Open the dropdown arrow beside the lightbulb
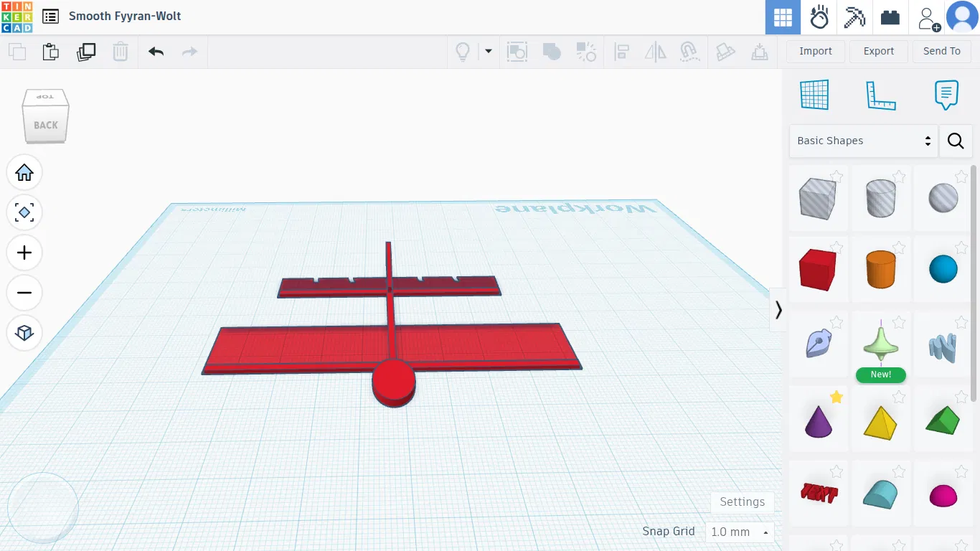Screen dimensions: 980x551 coord(489,52)
